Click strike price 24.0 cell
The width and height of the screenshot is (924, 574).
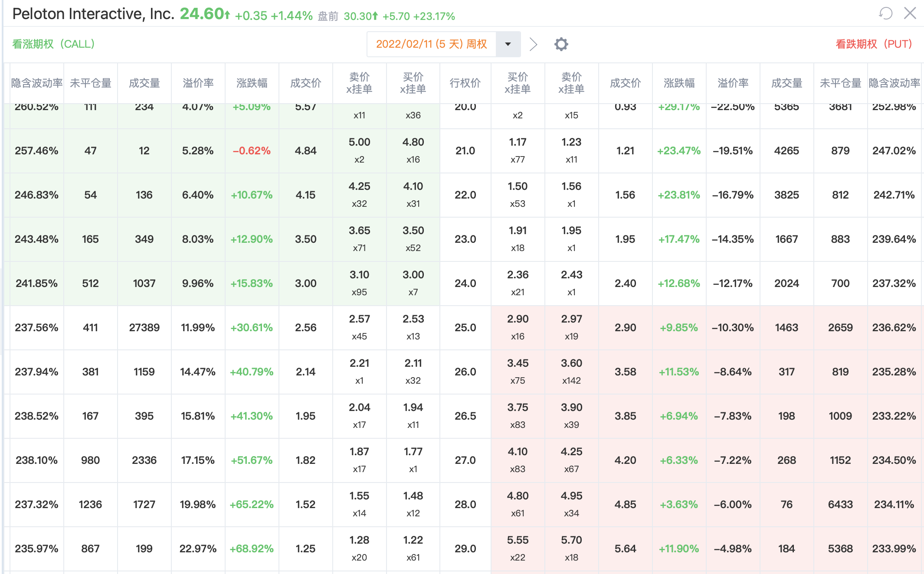tap(465, 283)
